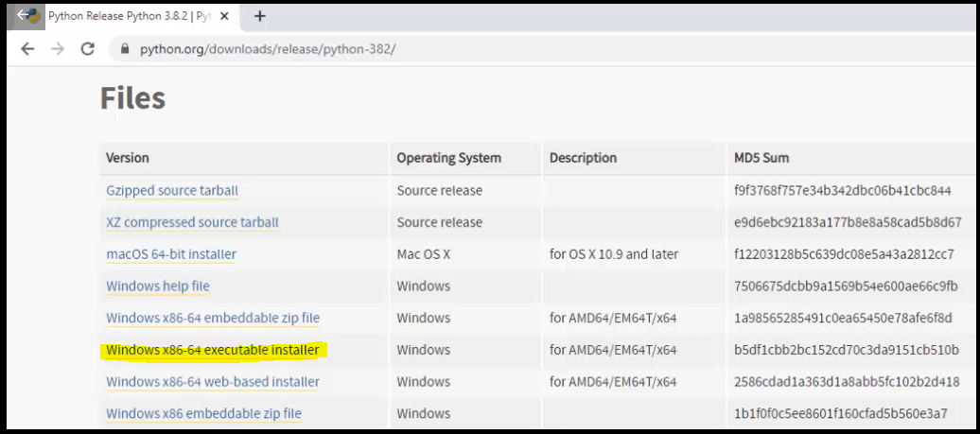Download Windows x86-64 web-based installer
The image size is (980, 434).
tap(213, 382)
